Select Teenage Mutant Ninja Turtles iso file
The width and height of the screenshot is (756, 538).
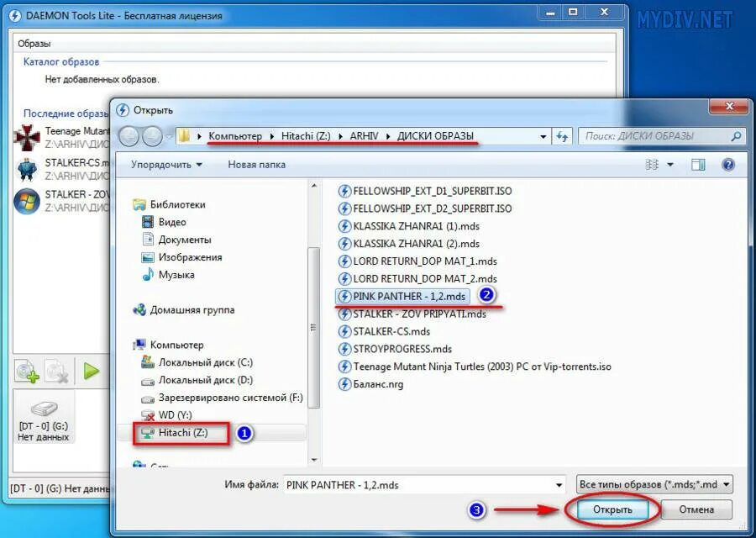[x=475, y=367]
